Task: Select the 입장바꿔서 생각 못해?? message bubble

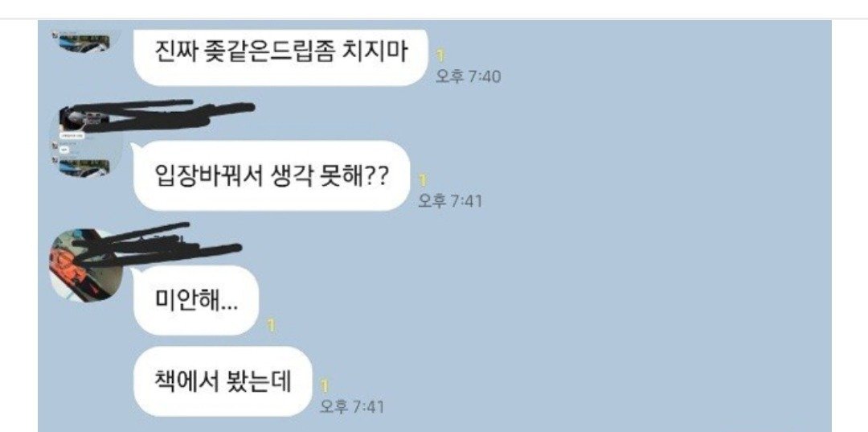Action: tap(272, 175)
